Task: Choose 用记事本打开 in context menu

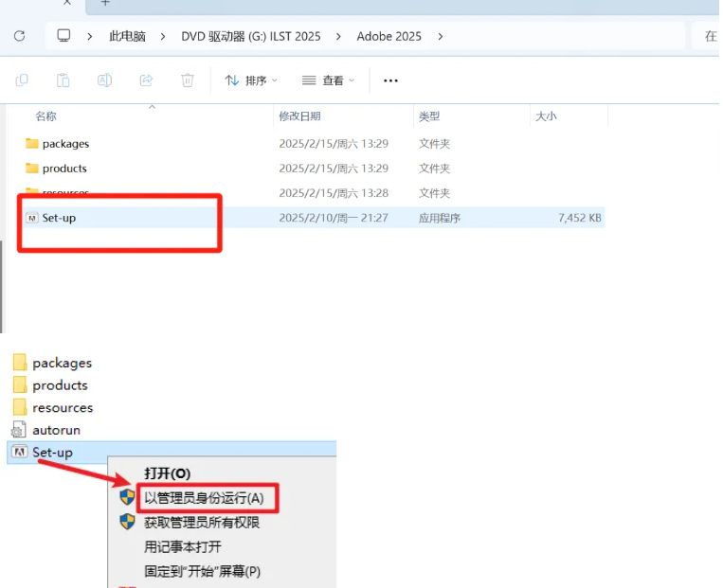Action: [x=183, y=547]
